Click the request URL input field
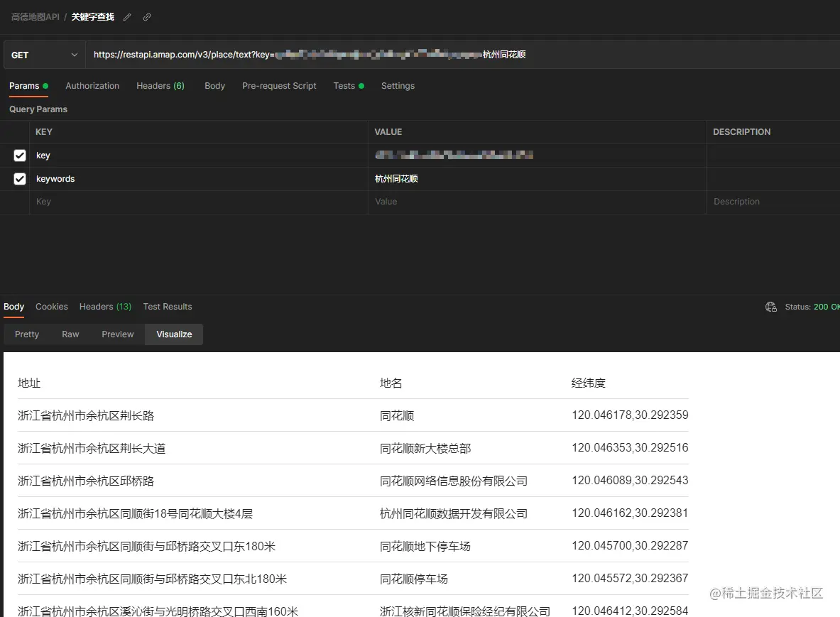 pos(462,55)
